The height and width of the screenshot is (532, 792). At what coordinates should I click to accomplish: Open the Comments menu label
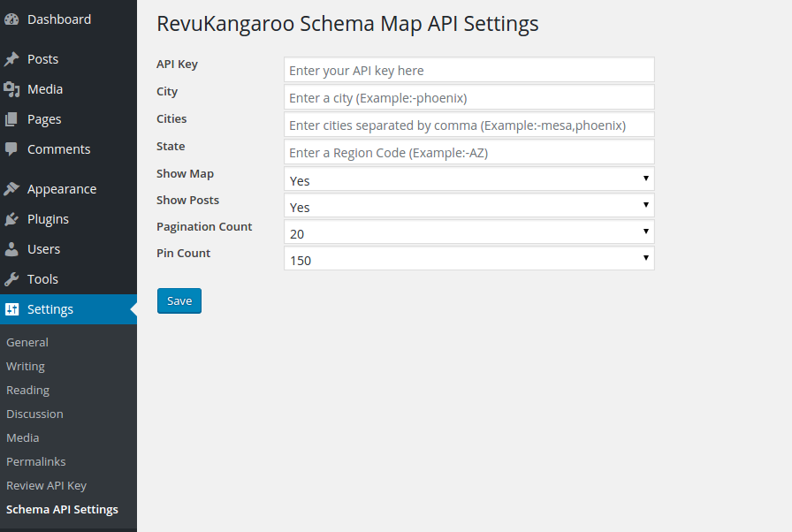point(58,148)
